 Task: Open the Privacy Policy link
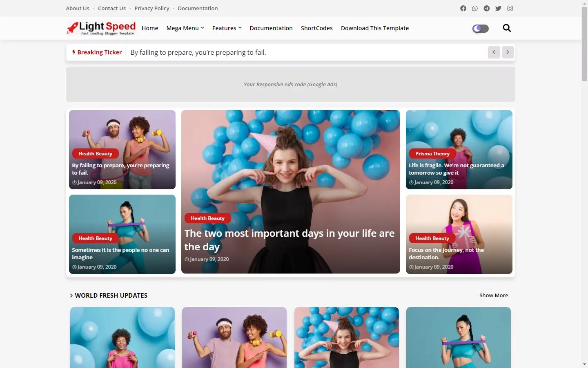[x=152, y=8]
